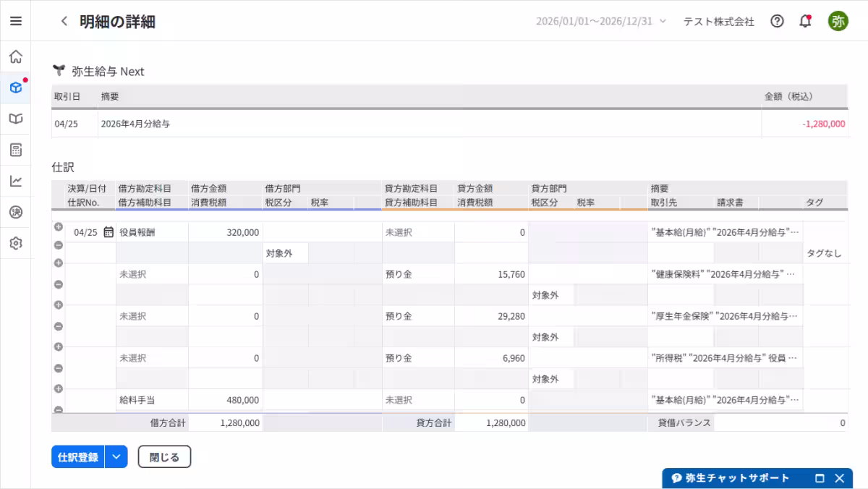Open the chart report sidebar icon

[15, 181]
